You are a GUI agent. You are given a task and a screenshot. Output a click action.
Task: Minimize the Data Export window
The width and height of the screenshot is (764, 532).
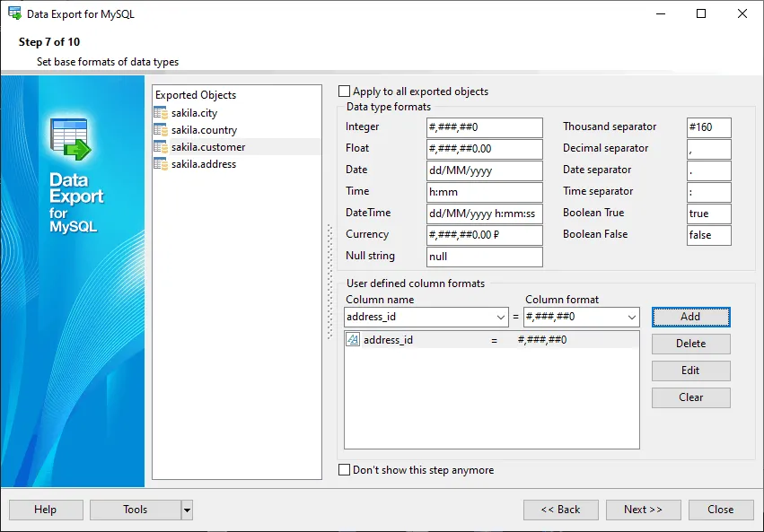pyautogui.click(x=661, y=13)
